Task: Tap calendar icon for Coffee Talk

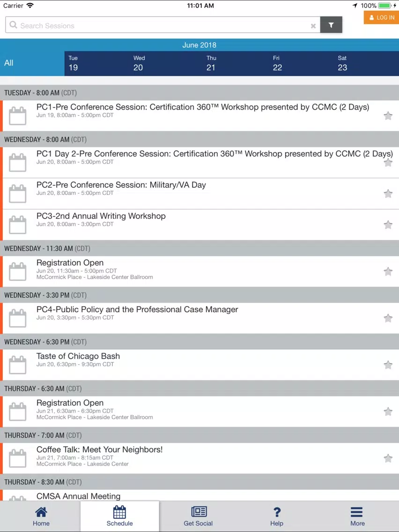Action: [x=18, y=458]
